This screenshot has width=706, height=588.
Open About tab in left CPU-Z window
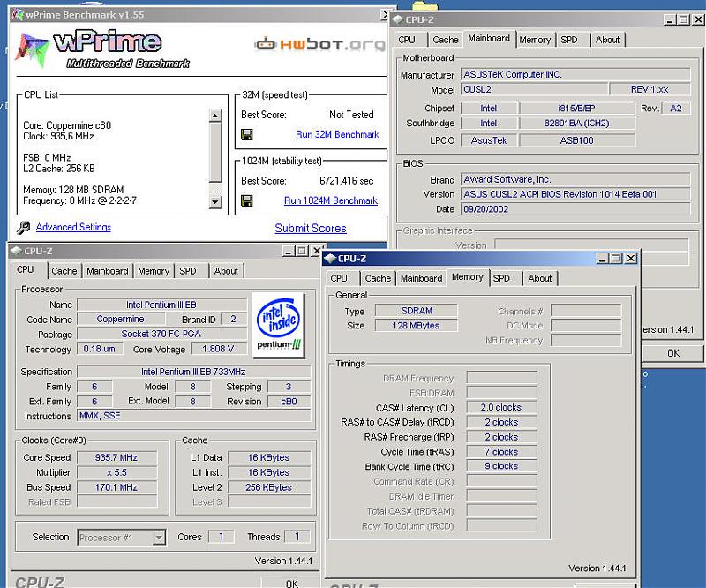(x=226, y=271)
